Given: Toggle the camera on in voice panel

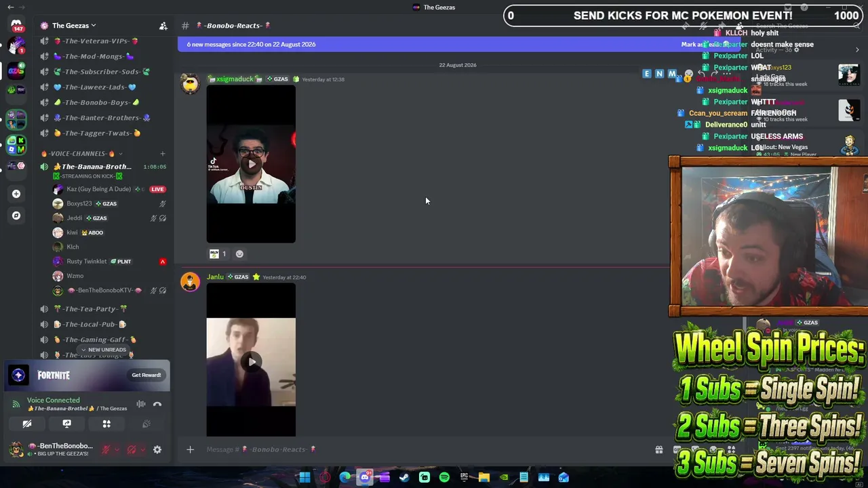Looking at the screenshot, I should [27, 424].
